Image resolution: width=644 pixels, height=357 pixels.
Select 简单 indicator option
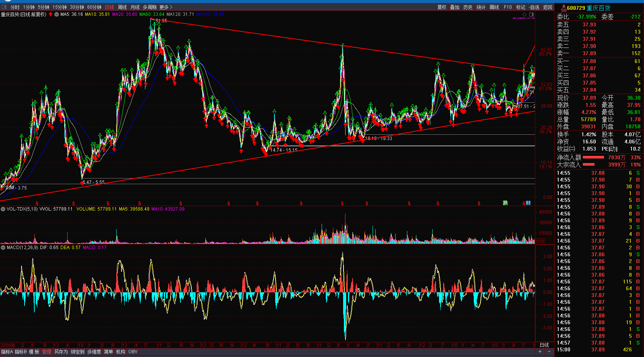[x=108, y=352]
